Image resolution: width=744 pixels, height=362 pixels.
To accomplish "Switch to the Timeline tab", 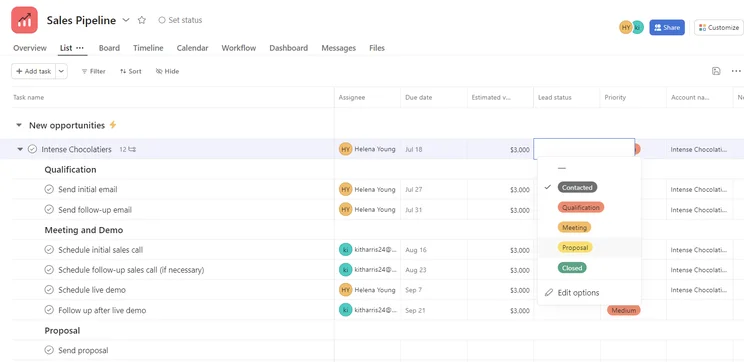I will (x=148, y=48).
